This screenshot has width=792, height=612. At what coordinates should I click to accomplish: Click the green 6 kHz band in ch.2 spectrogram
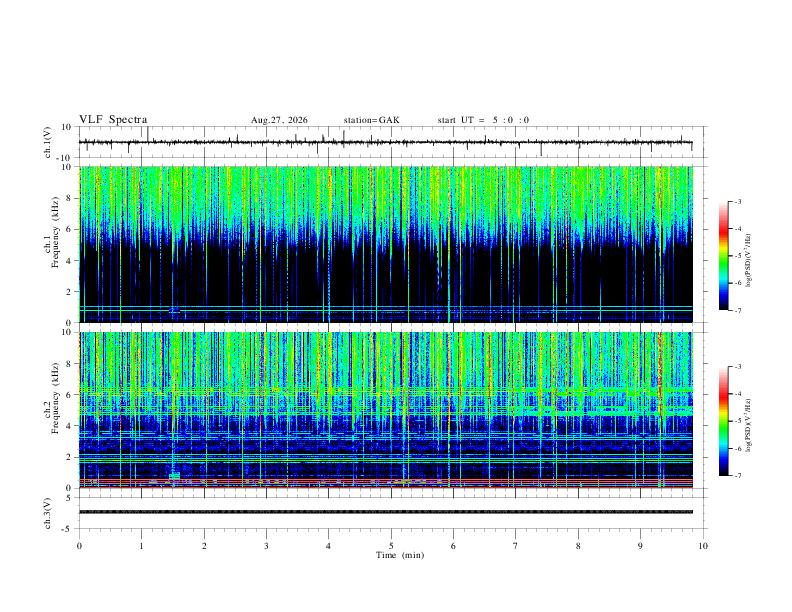[385, 390]
